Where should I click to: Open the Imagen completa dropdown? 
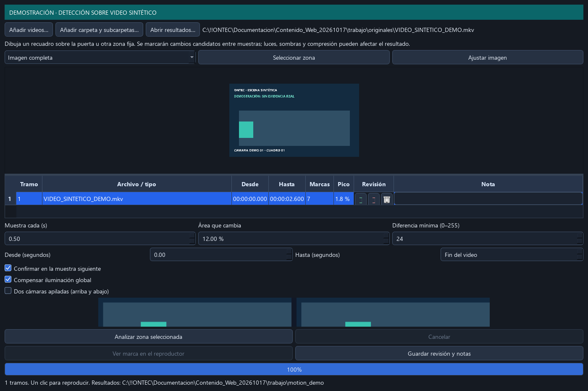pyautogui.click(x=100, y=58)
